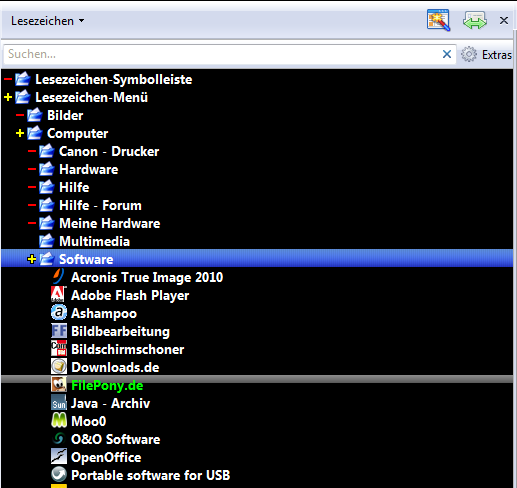Click the Meine Hardware folder icon
517x488 pixels.
pos(47,223)
